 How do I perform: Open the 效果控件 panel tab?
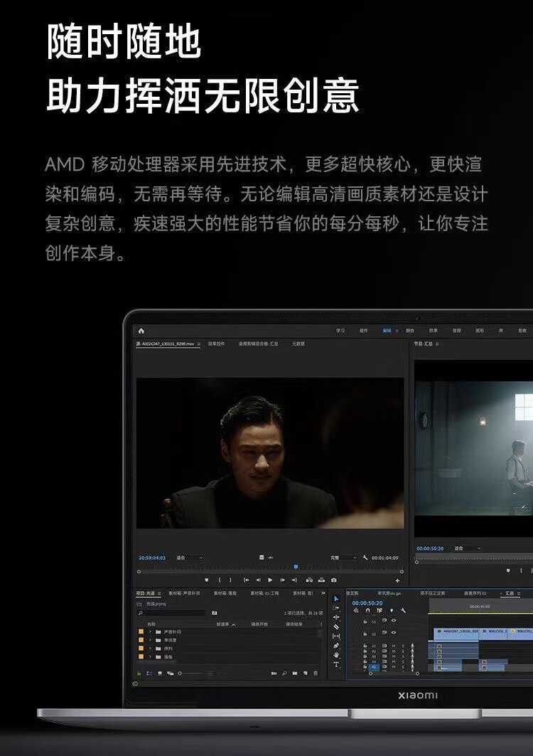[216, 344]
